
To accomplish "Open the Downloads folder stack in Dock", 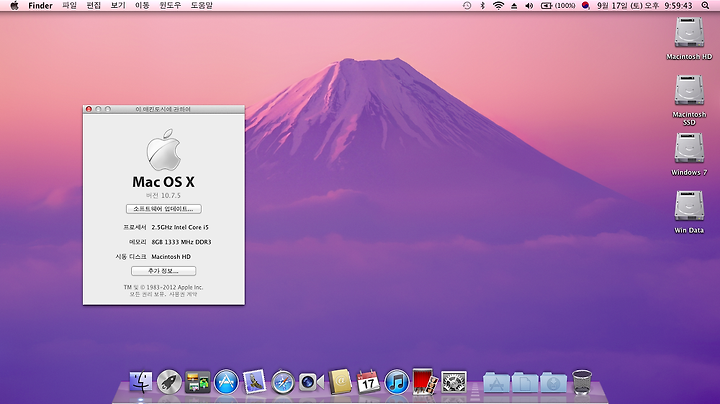I will tap(553, 382).
